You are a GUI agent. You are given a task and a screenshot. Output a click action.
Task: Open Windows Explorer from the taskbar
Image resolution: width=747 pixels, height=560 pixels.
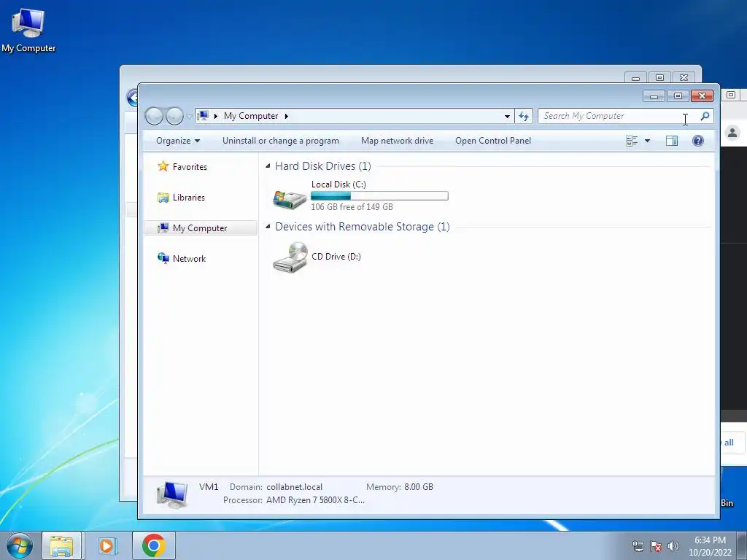[62, 545]
